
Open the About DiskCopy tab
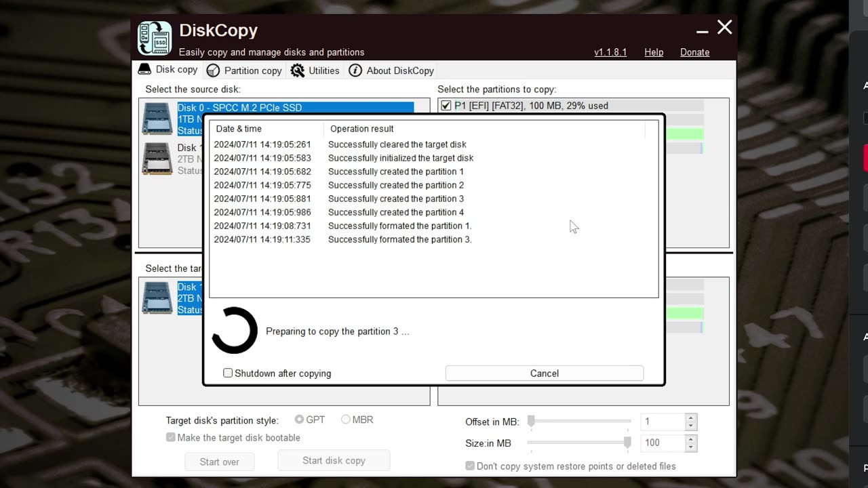[x=391, y=70]
